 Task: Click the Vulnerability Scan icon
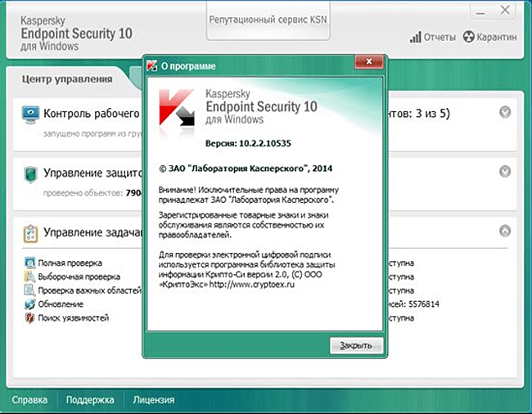[x=31, y=317]
